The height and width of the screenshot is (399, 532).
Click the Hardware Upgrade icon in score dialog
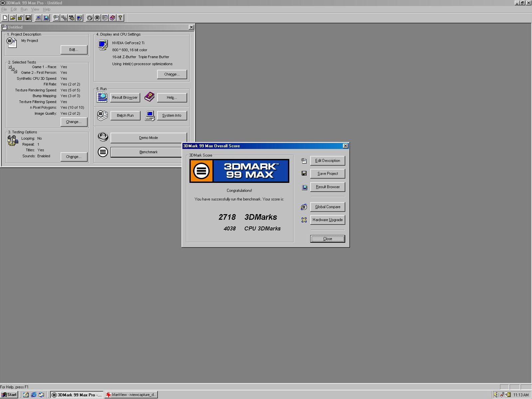click(x=304, y=220)
